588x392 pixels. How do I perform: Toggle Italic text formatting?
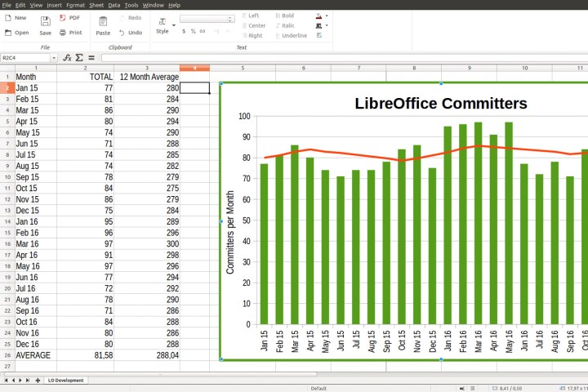285,25
